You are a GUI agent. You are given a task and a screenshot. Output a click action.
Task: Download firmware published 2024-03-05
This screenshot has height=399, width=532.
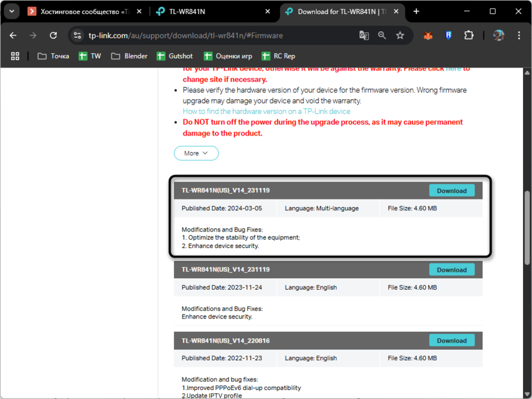pos(451,191)
